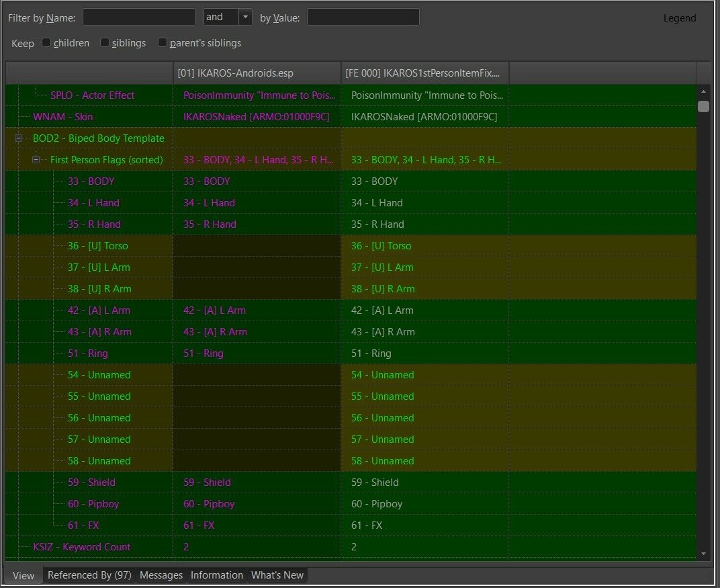Click First Person Flags summary in IKAROS-Androids.esp column
Image resolution: width=720 pixels, height=588 pixels.
click(x=258, y=159)
